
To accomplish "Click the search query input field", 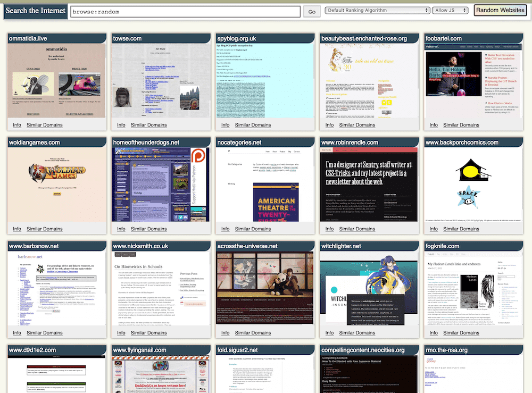I will point(185,12).
